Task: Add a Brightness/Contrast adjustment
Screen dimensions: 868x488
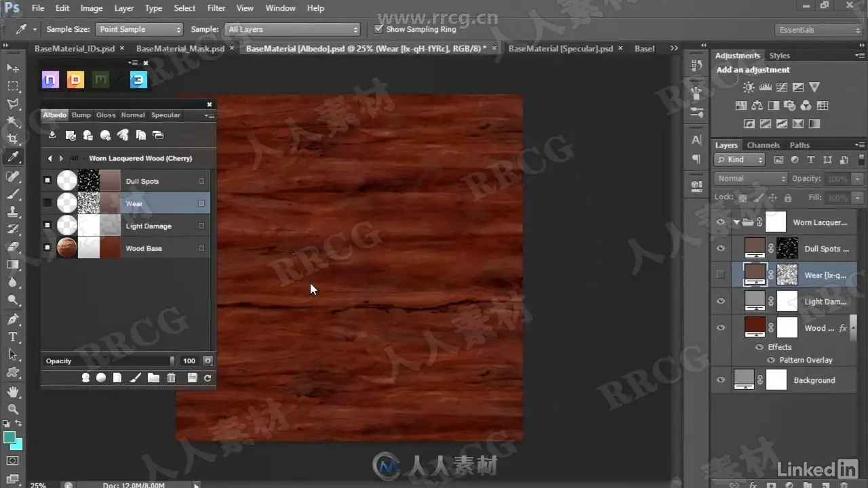Action: click(749, 87)
